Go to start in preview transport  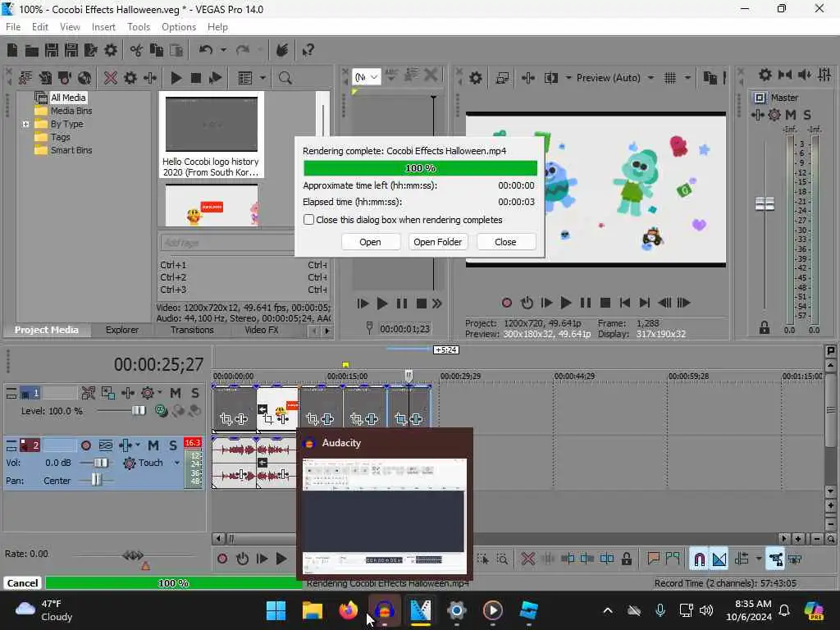(624, 303)
